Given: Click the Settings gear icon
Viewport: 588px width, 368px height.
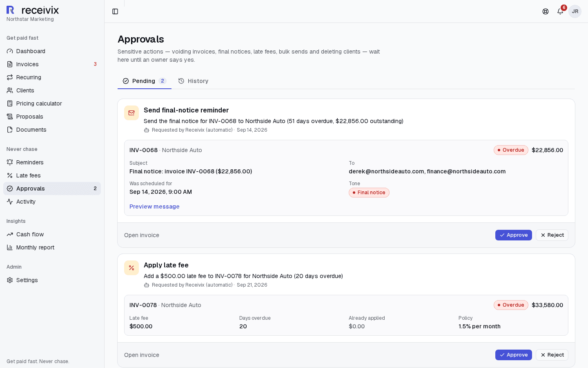Looking at the screenshot, I should click(10, 280).
